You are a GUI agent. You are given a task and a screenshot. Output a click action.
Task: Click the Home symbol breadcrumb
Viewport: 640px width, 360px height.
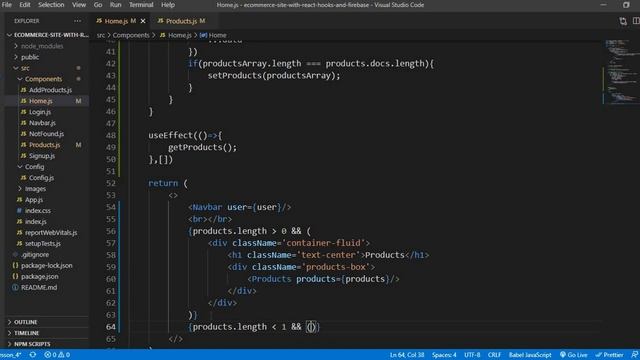(x=213, y=36)
